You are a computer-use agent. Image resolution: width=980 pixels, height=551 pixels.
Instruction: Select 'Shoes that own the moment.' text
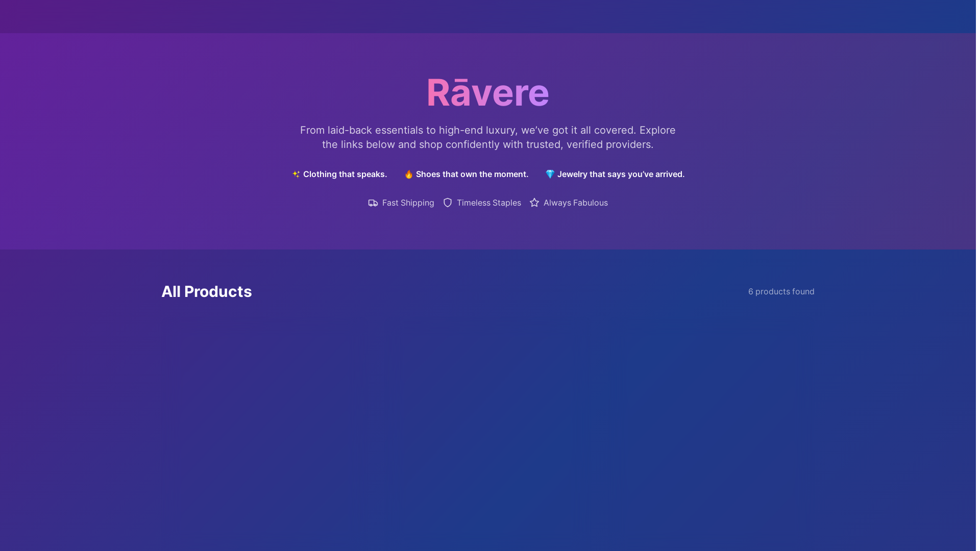click(472, 174)
